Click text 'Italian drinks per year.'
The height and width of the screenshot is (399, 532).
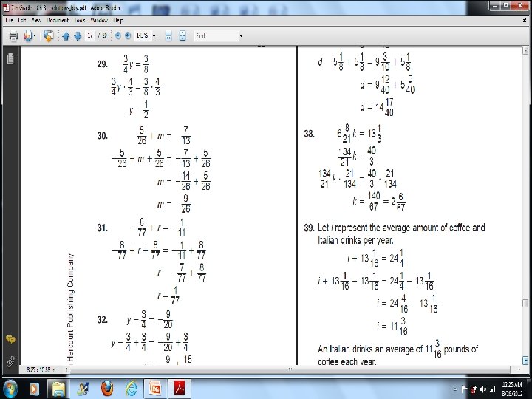click(355, 240)
